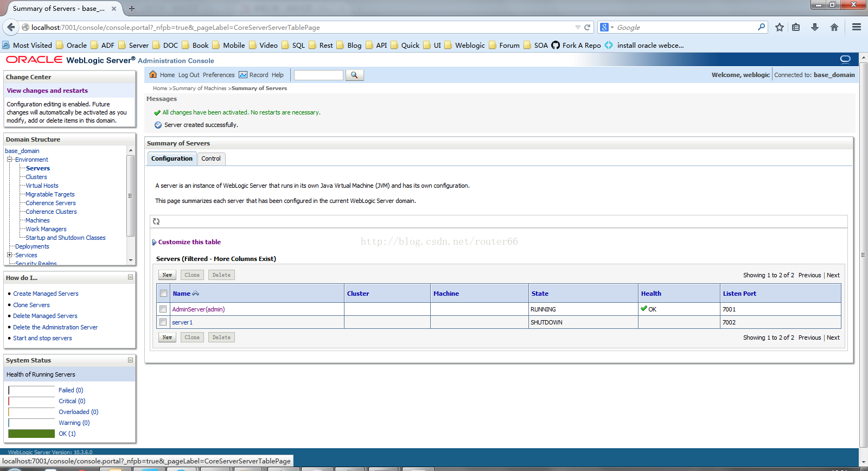868x471 pixels.
Task: Reload page using the refresh icon
Action: tap(587, 27)
